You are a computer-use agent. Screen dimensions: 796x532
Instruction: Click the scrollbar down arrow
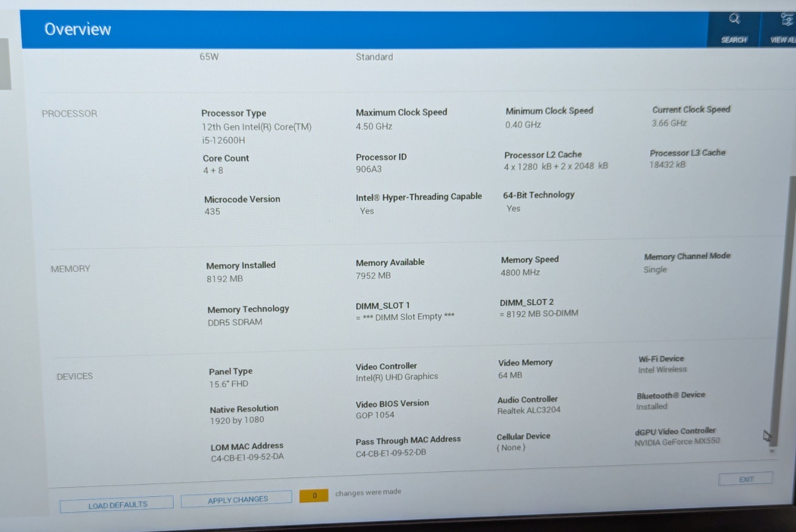tap(772, 451)
